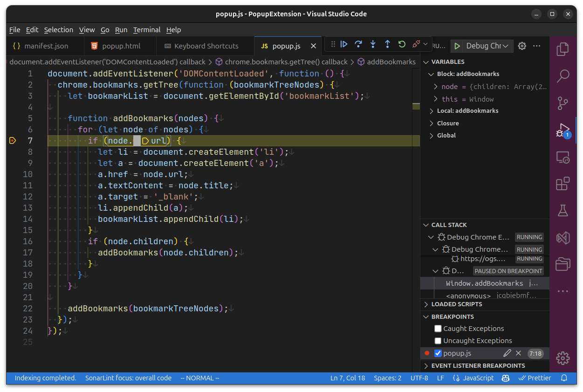Restart the debug session
Viewport: 583px width, 392px height.
[402, 44]
